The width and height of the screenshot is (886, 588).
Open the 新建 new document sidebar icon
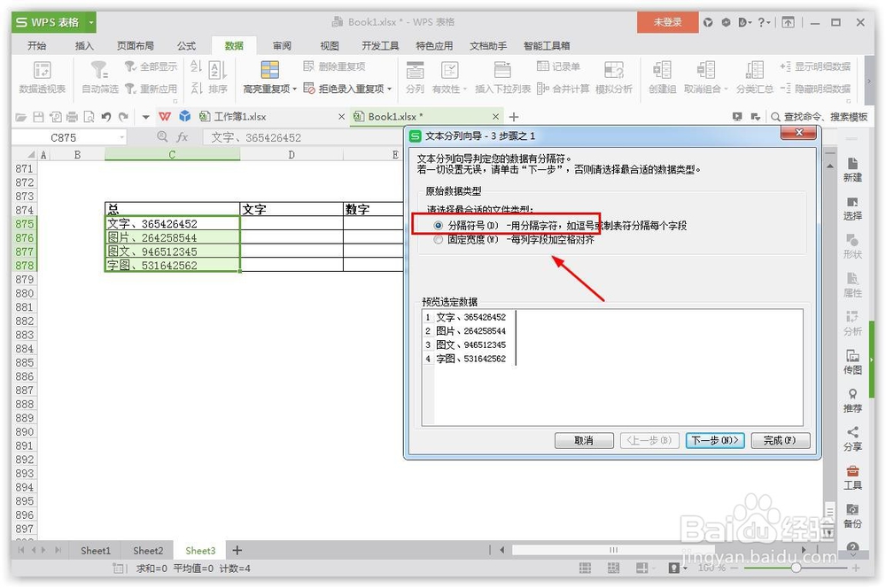coord(851,169)
